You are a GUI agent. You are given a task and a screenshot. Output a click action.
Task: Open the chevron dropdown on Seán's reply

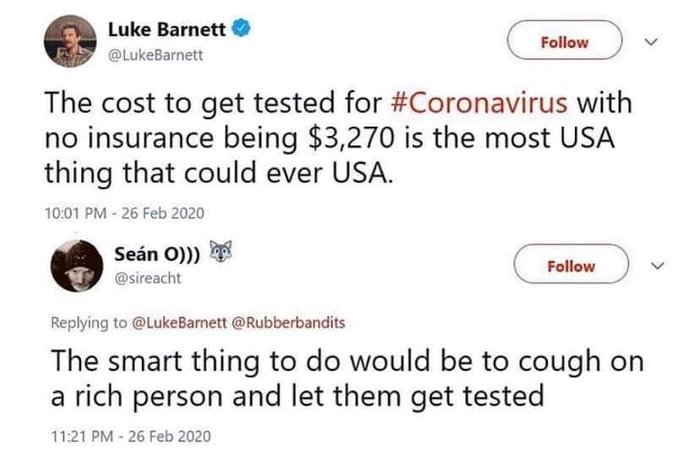(655, 266)
